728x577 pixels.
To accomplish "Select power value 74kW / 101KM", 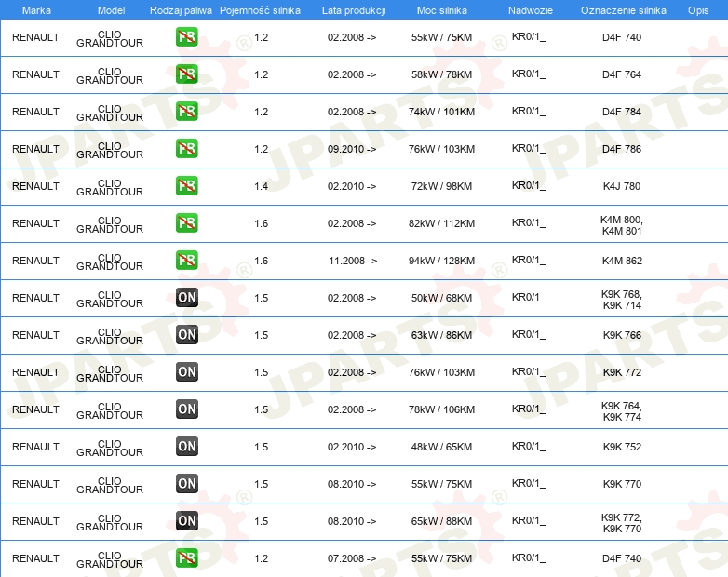I will pyautogui.click(x=441, y=112).
